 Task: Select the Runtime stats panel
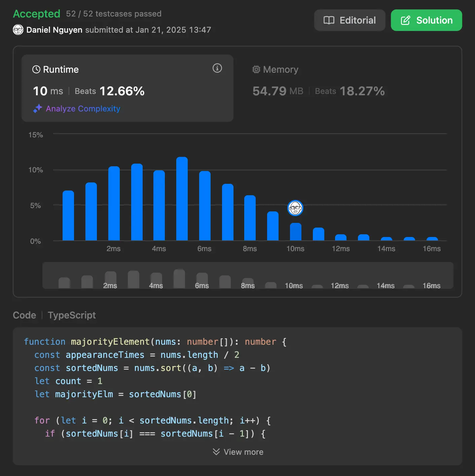[127, 88]
